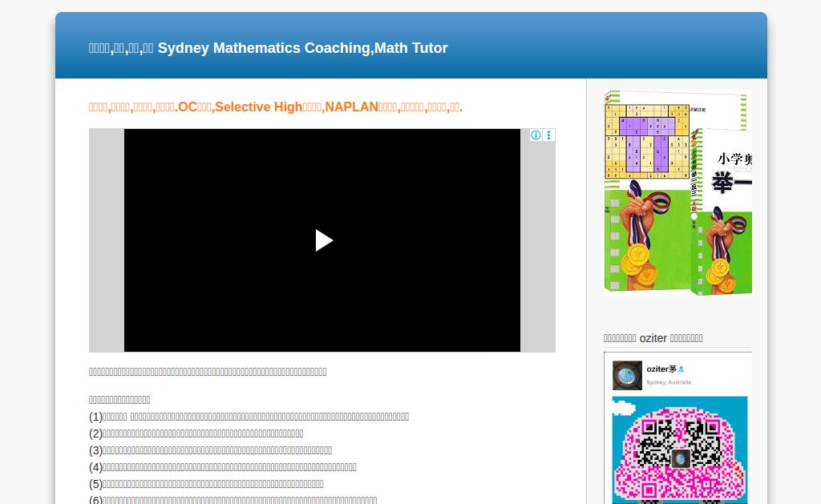Click the oziter profile avatar
This screenshot has width=821, height=504.
627,375
